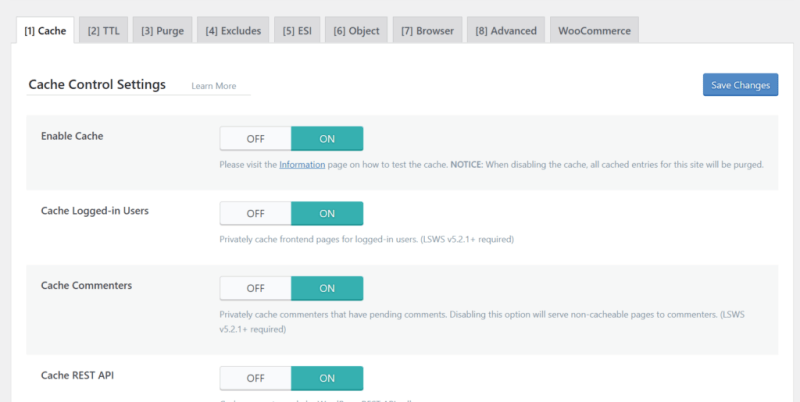Screen dimensions: 800x402
Task: Click the 'Privately cache frontend pages' description
Action: [x=366, y=239]
